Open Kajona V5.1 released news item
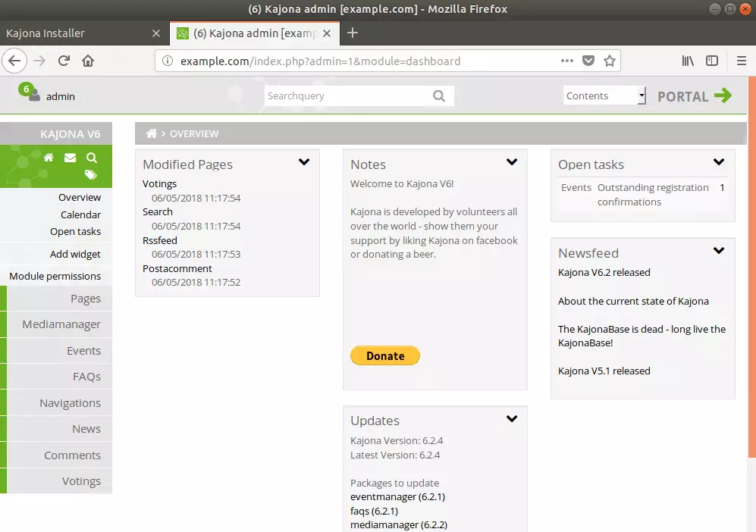This screenshot has height=532, width=756. [604, 371]
